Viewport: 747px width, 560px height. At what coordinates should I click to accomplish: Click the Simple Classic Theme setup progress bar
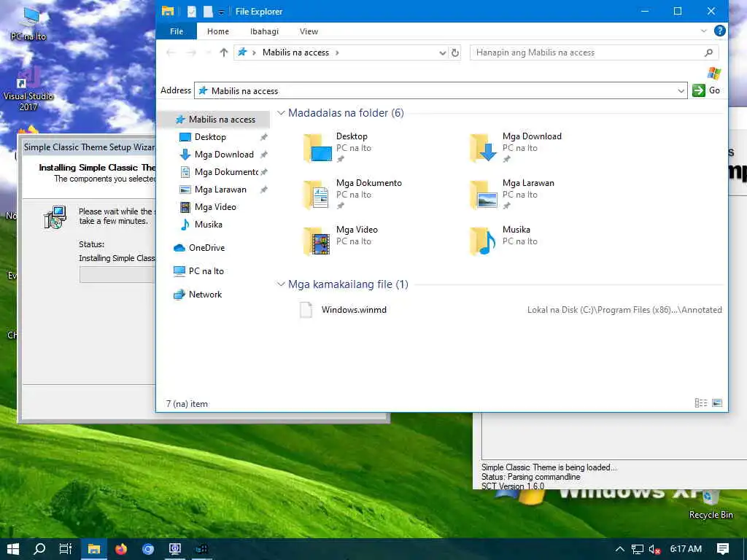[117, 274]
